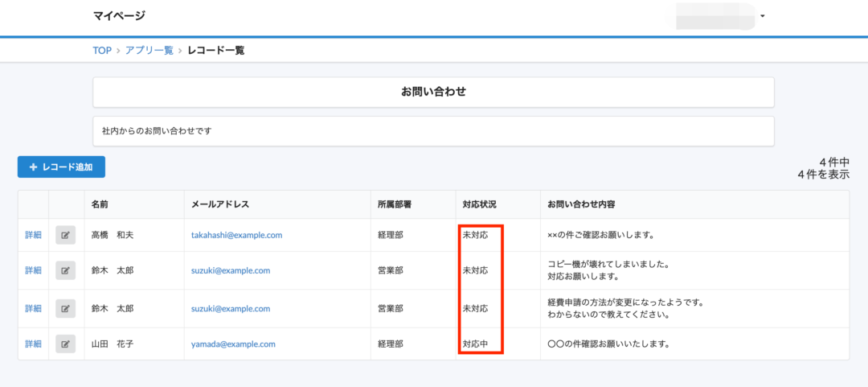The image size is (868, 387).
Task: Click edit icon for 山田 花子 record
Action: tap(65, 344)
